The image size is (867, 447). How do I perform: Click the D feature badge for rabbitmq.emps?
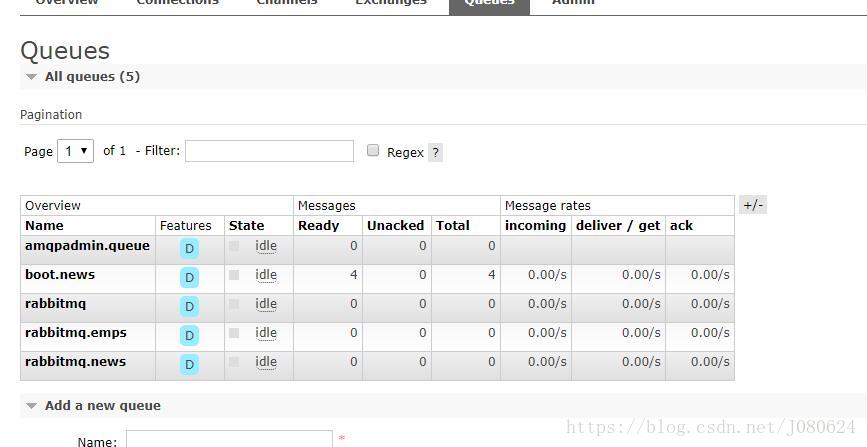pos(189,335)
